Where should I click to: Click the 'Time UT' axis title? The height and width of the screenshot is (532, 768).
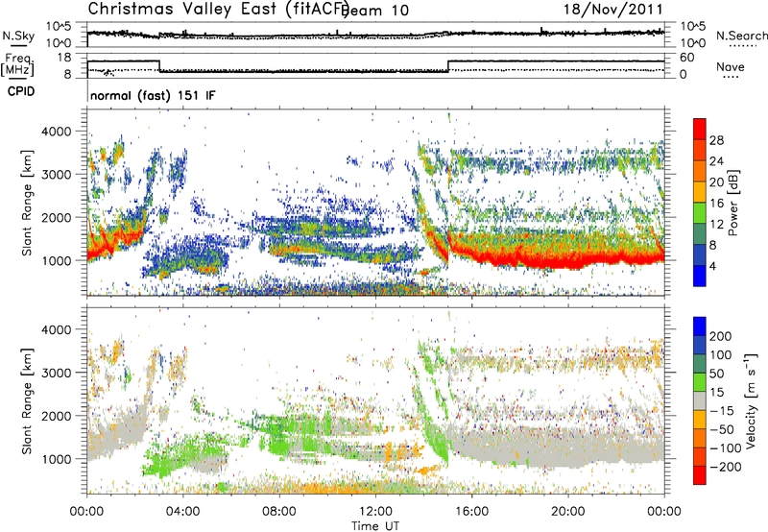(375, 525)
